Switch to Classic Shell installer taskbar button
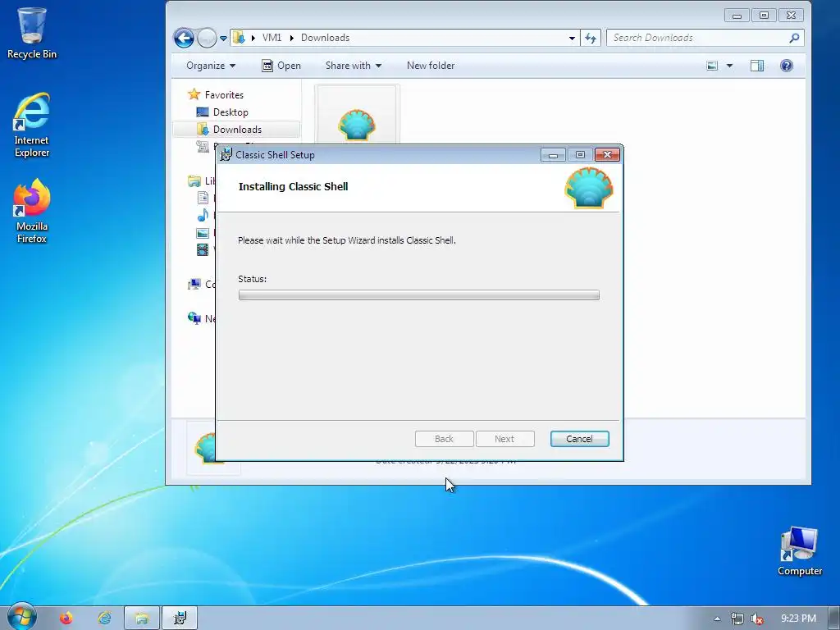The height and width of the screenshot is (630, 840). pyautogui.click(x=180, y=619)
